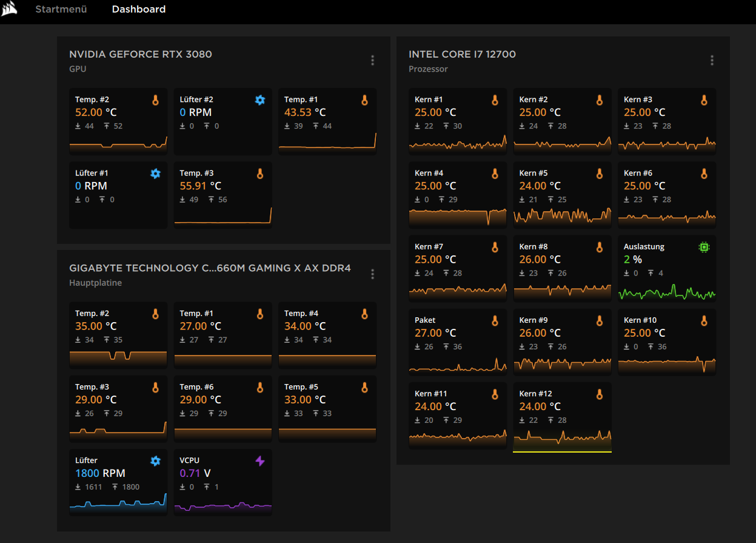Screen dimensions: 756x543
Task: Click the Hauptplatine Temp. #2 35.00 °C value
Action: (96, 326)
